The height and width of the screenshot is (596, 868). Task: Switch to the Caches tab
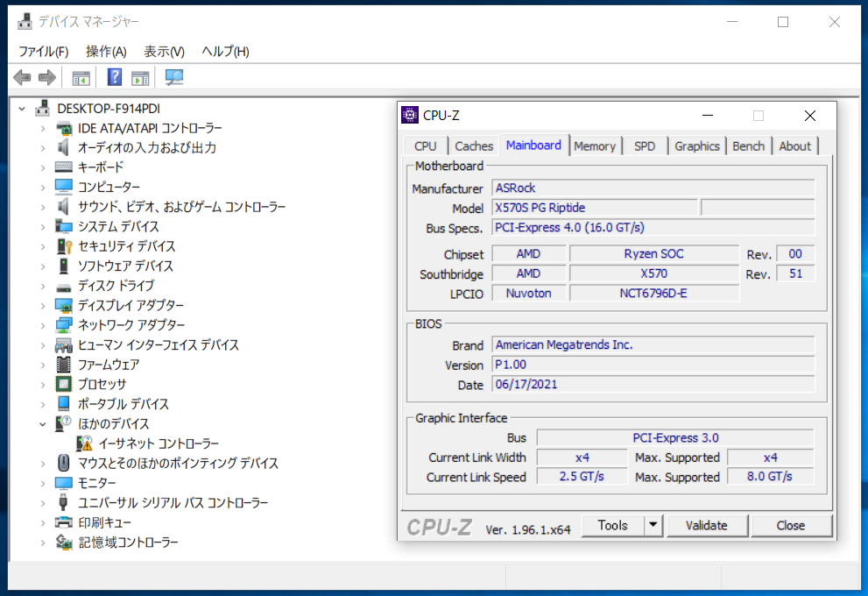[474, 146]
